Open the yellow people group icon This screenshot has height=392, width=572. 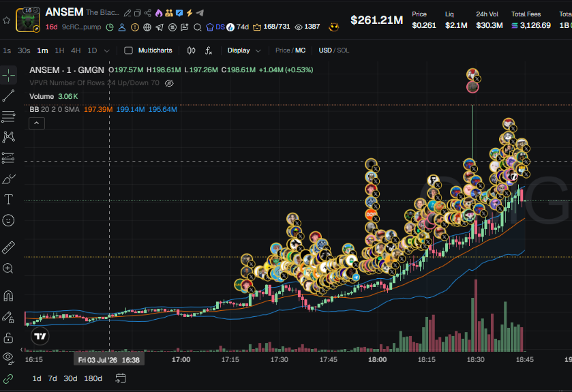click(x=169, y=13)
